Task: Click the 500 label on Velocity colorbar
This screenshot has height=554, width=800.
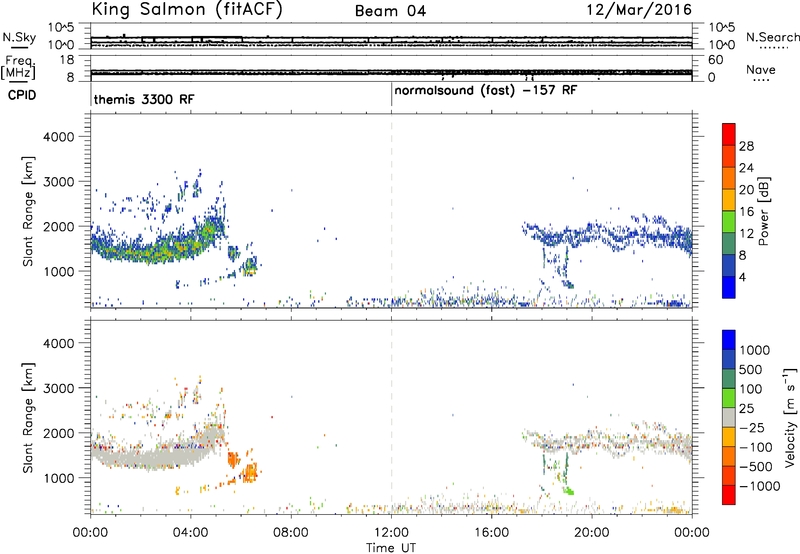Action: pos(750,370)
